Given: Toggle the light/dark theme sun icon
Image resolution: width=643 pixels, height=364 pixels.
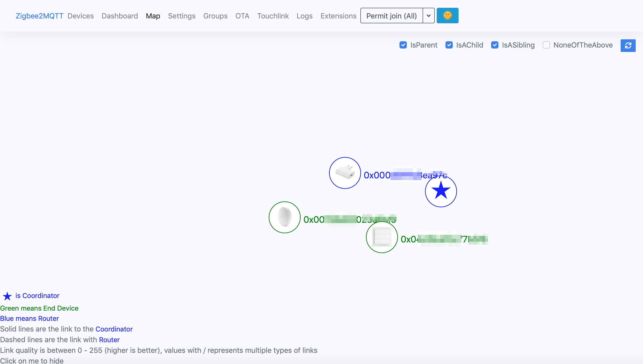Looking at the screenshot, I should click(448, 15).
